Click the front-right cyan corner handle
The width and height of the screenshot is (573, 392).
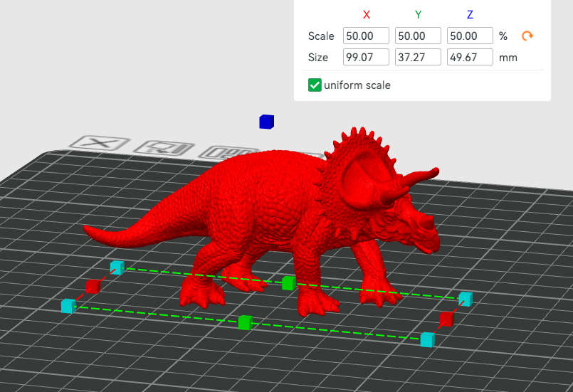click(x=427, y=340)
